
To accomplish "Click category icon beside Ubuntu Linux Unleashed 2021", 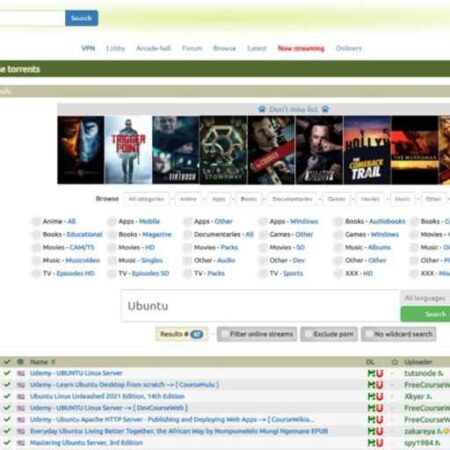I will click(21, 397).
